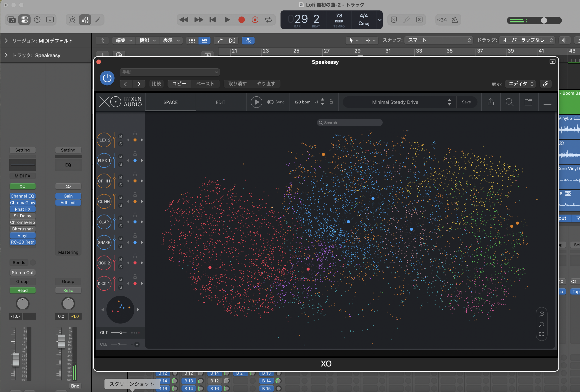Click the ペースト button in plug-in header
Viewport: 580px width, 392px height.
(205, 84)
